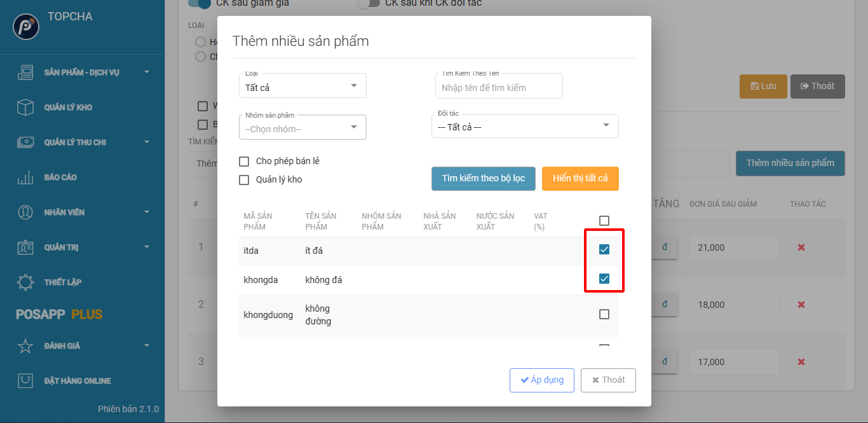Viewport: 868px width, 423px height.
Task: Click the Nhân viên person icon
Action: 25,212
